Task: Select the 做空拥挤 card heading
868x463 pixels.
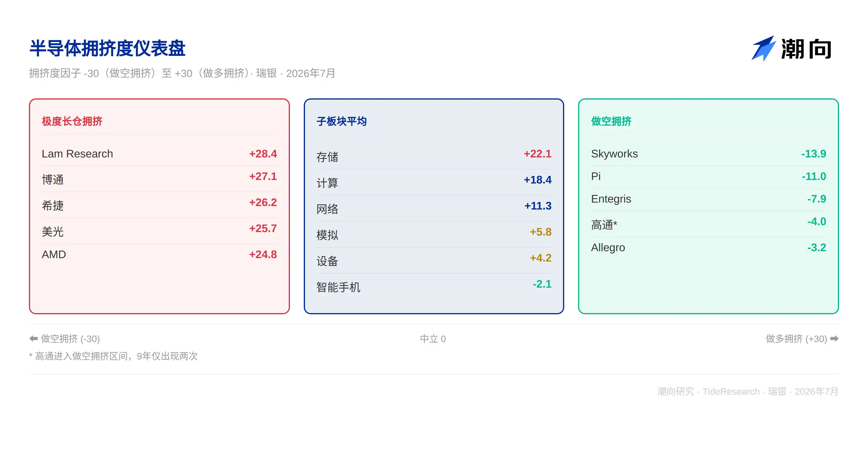Action: tap(611, 121)
